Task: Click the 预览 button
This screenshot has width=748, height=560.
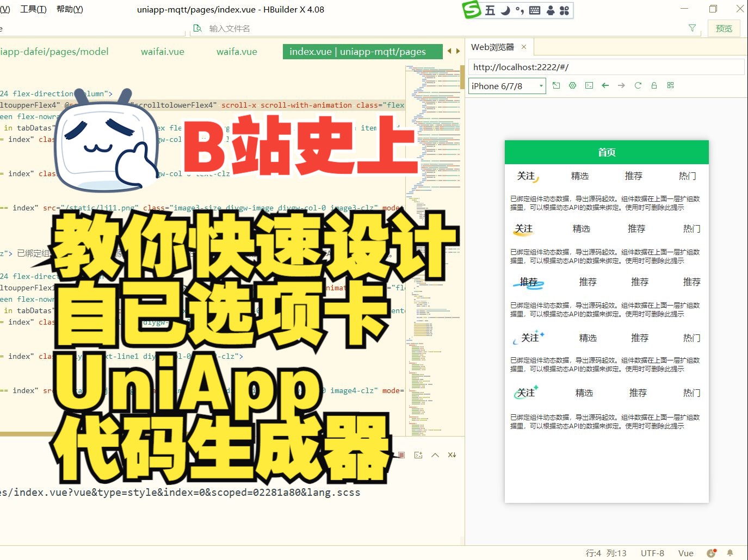Action: (724, 28)
